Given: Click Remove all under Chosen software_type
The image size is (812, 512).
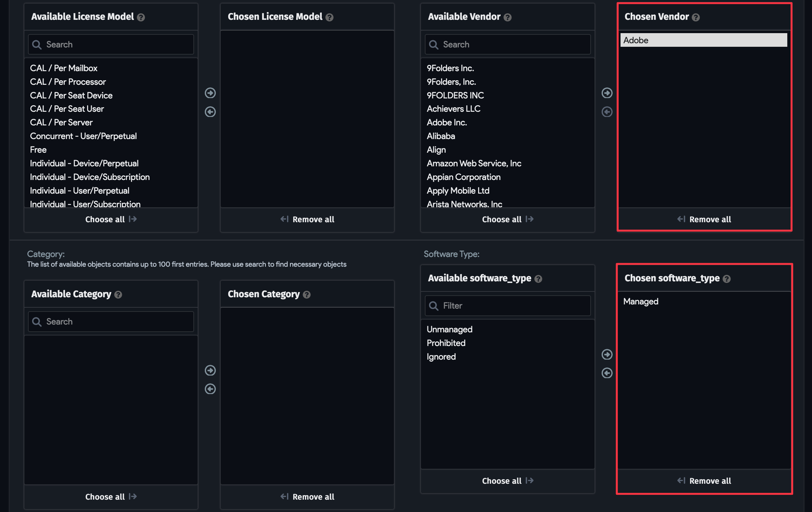Looking at the screenshot, I should (x=704, y=481).
